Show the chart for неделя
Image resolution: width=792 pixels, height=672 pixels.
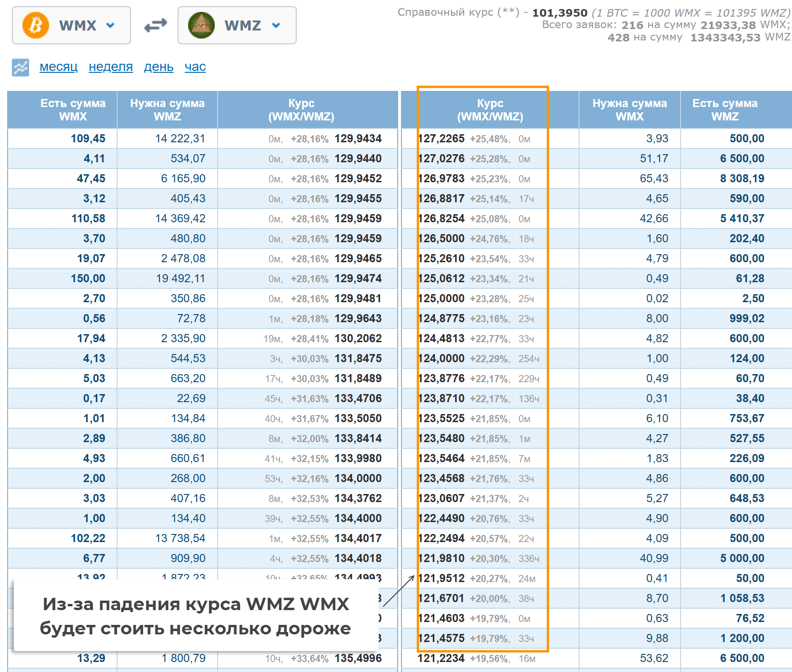tap(110, 67)
